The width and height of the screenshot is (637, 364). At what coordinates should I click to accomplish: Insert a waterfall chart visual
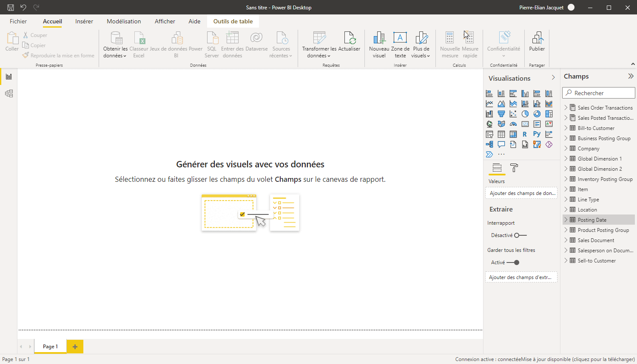click(x=489, y=114)
